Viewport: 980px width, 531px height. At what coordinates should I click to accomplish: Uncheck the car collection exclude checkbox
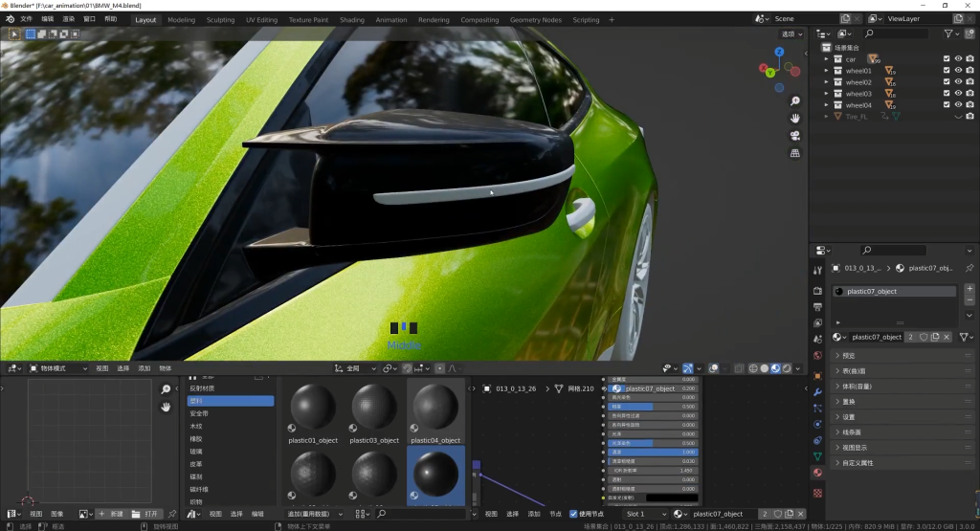pos(947,58)
